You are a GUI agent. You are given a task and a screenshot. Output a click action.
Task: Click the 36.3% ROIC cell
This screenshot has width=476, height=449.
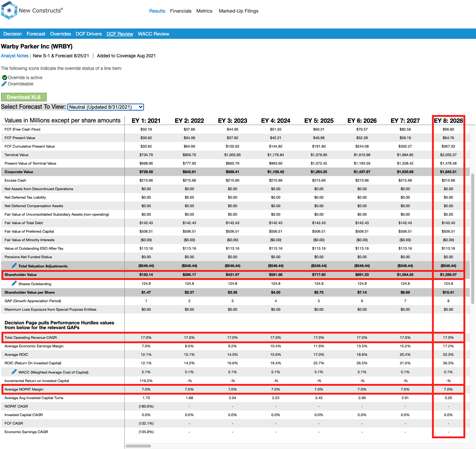pos(448,363)
